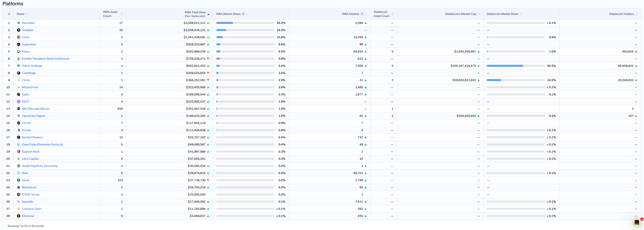Click the WisdomTree logo icon
The width and height of the screenshot is (644, 230).
pos(18,87)
